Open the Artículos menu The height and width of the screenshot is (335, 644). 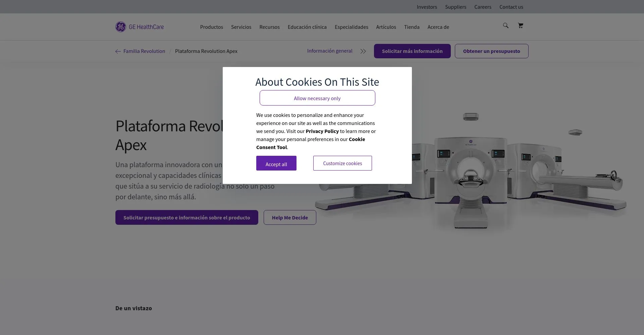386,27
